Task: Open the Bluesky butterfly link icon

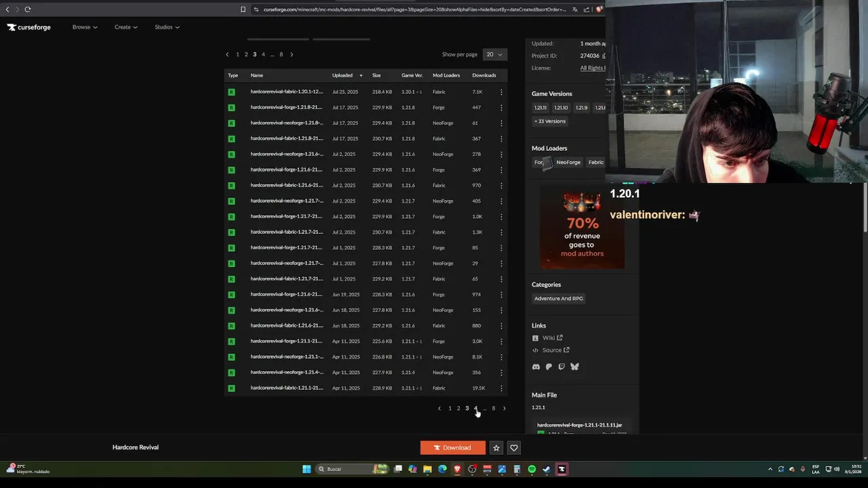Action: tap(574, 367)
